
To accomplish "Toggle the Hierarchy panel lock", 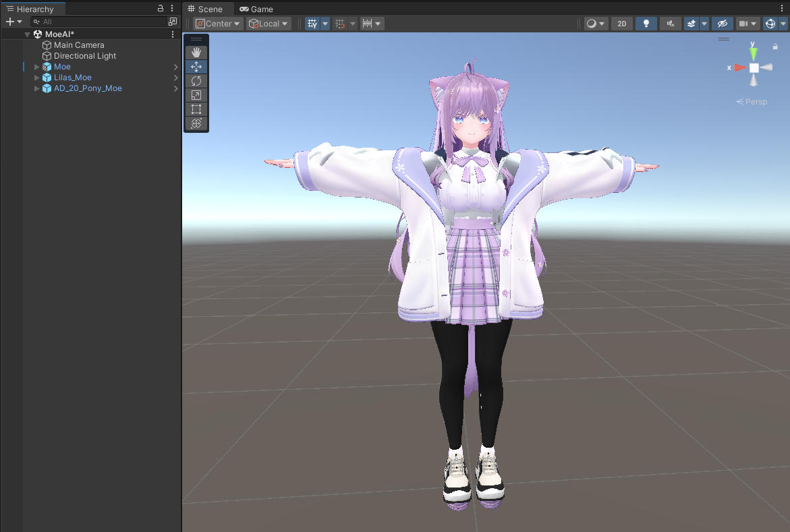I will pos(161,8).
